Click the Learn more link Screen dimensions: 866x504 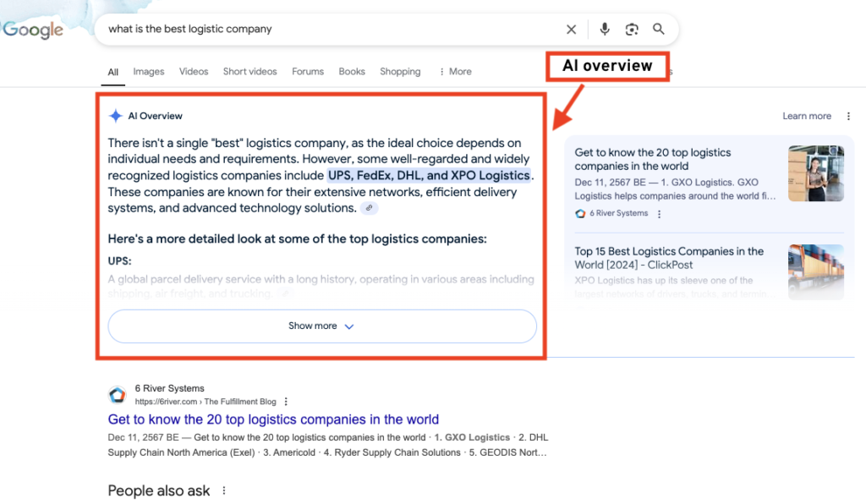tap(806, 116)
